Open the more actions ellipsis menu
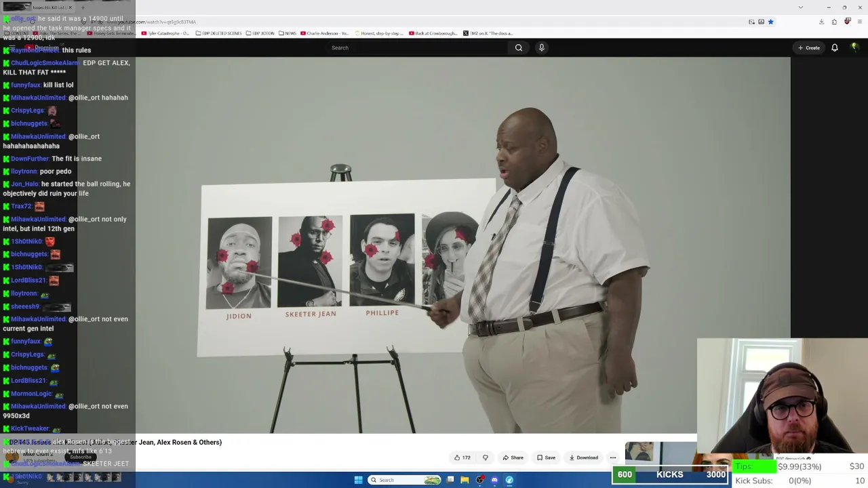 (x=613, y=457)
